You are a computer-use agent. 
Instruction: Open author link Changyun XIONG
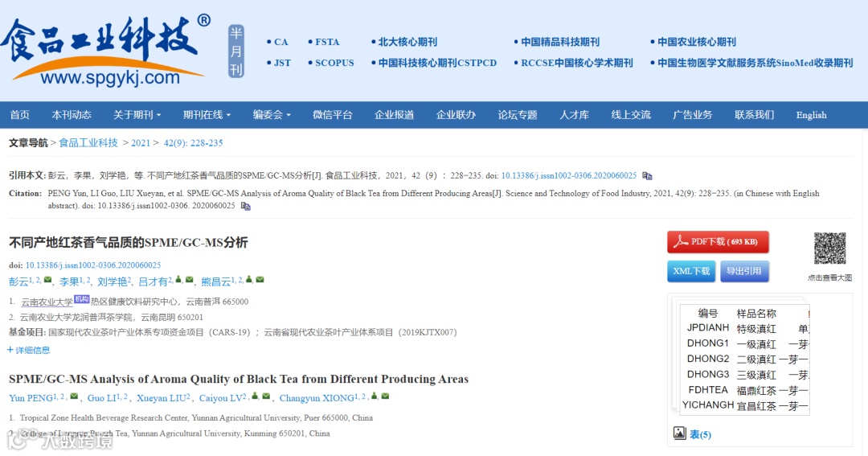317,398
